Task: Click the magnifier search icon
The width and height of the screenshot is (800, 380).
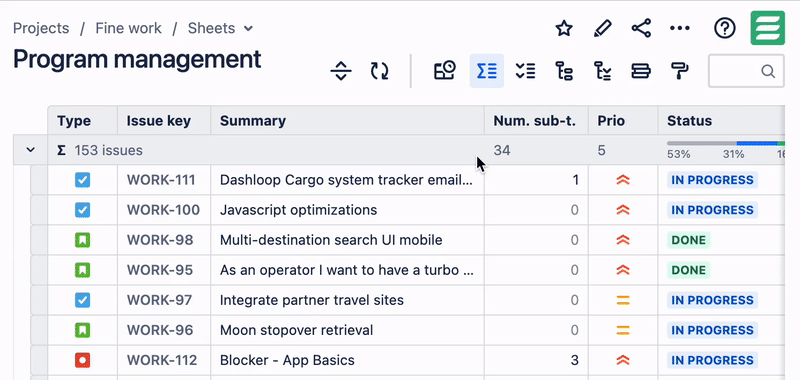Action: (x=768, y=71)
